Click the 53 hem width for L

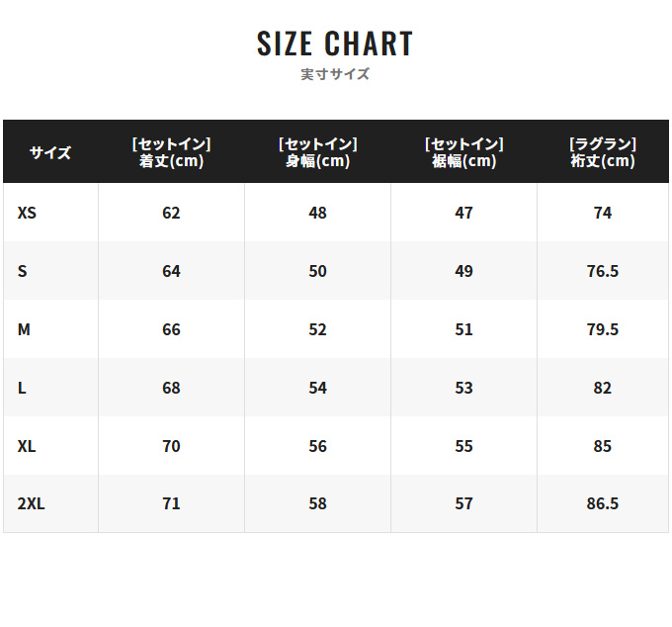[463, 388]
